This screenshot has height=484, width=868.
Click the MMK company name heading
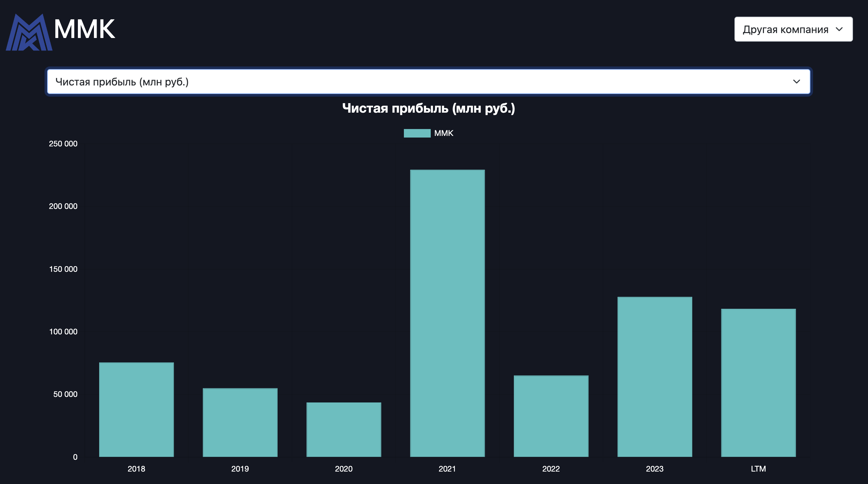84,29
